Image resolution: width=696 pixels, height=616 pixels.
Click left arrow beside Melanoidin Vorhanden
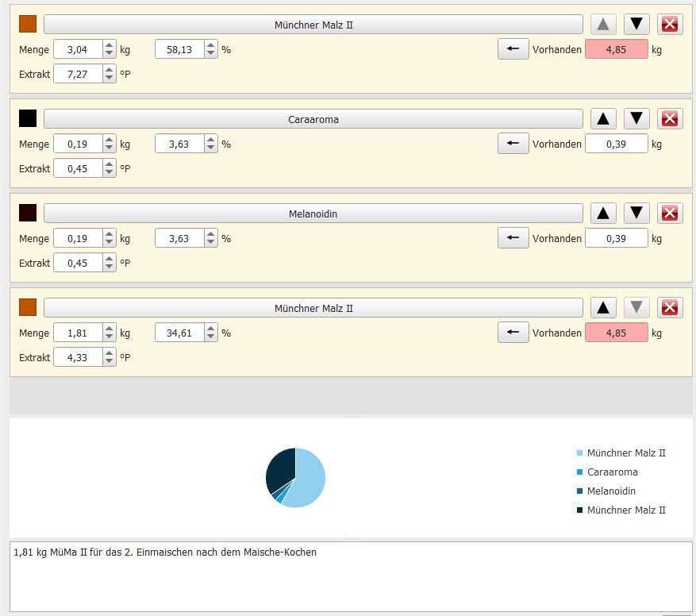513,238
